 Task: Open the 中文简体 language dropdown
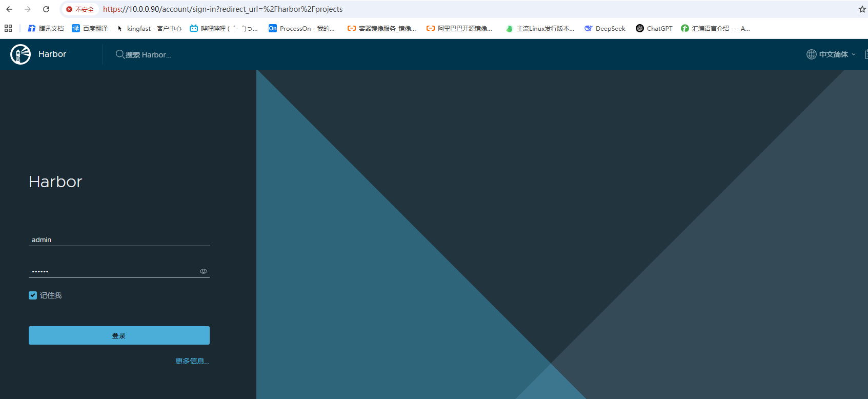coord(831,54)
